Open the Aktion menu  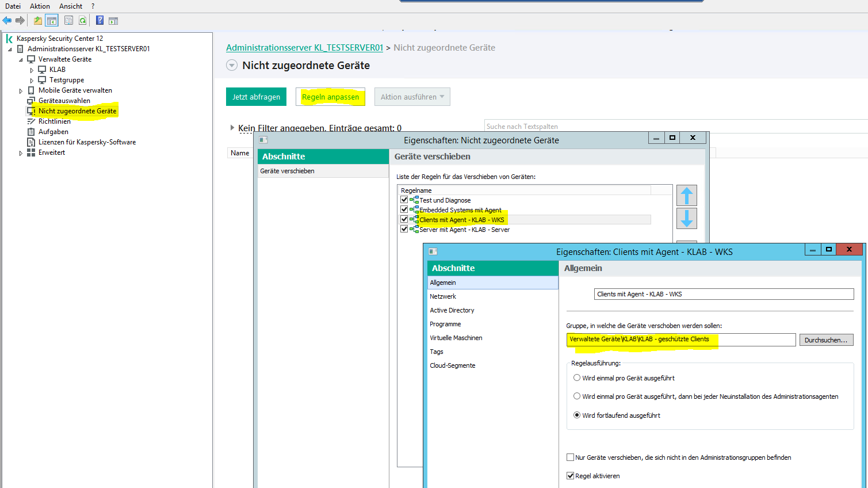click(x=40, y=6)
